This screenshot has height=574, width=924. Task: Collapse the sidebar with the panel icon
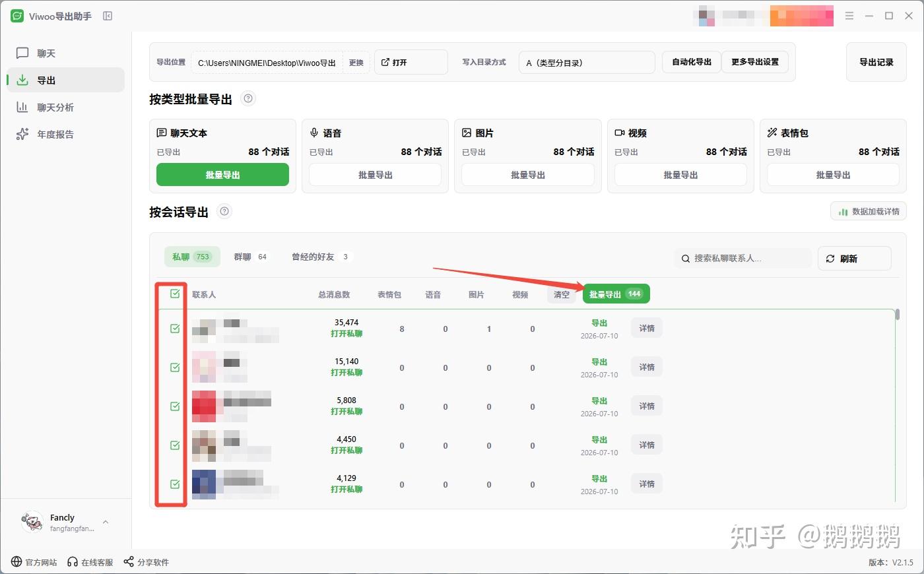pos(108,16)
